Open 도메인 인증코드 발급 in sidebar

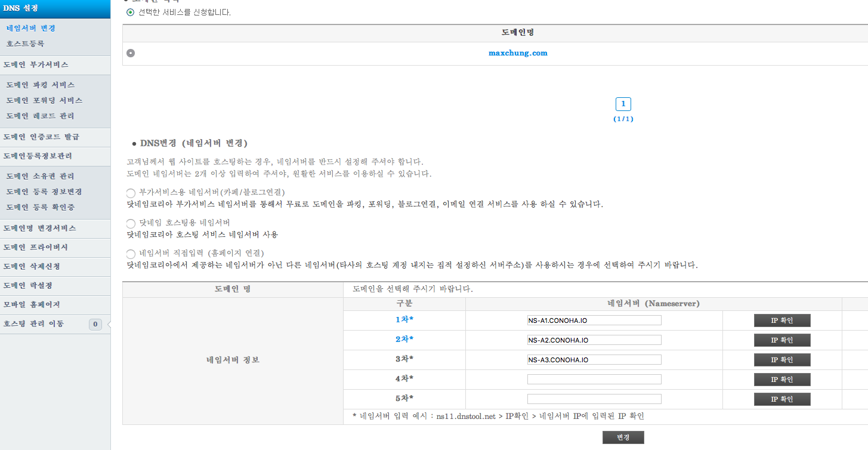click(41, 137)
